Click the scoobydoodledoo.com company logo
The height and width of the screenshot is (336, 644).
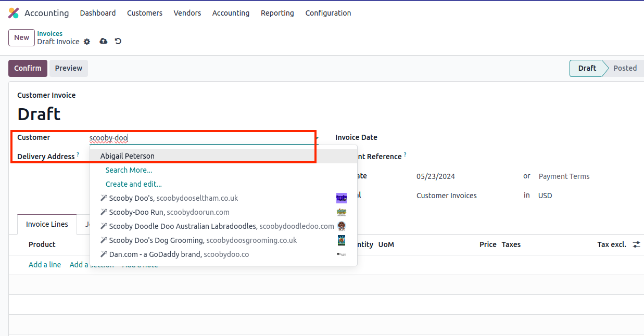coord(342,226)
